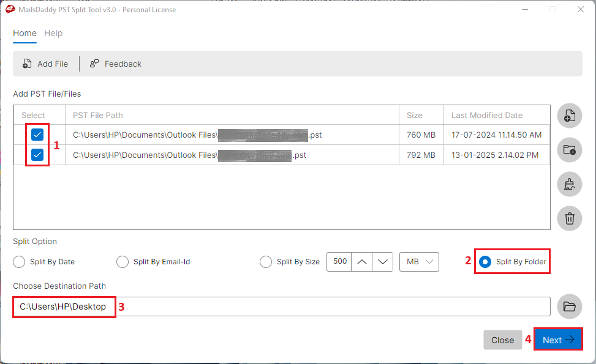
Task: Click the MailsDaddy logo in title bar
Action: coord(10,10)
